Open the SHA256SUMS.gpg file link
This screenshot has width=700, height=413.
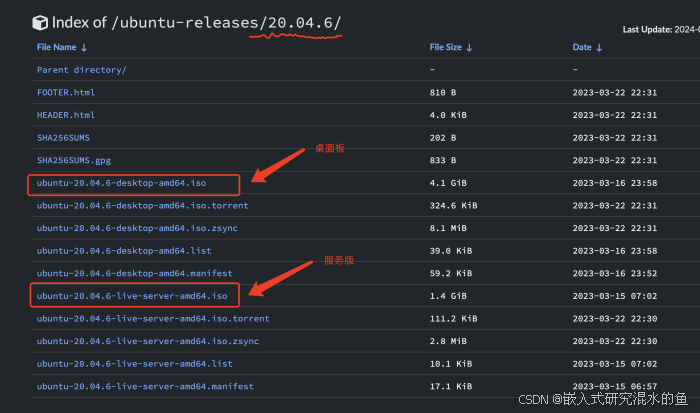coord(74,160)
